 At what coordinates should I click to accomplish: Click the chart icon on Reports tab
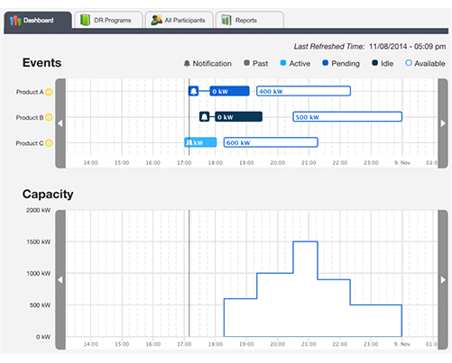[x=226, y=20]
